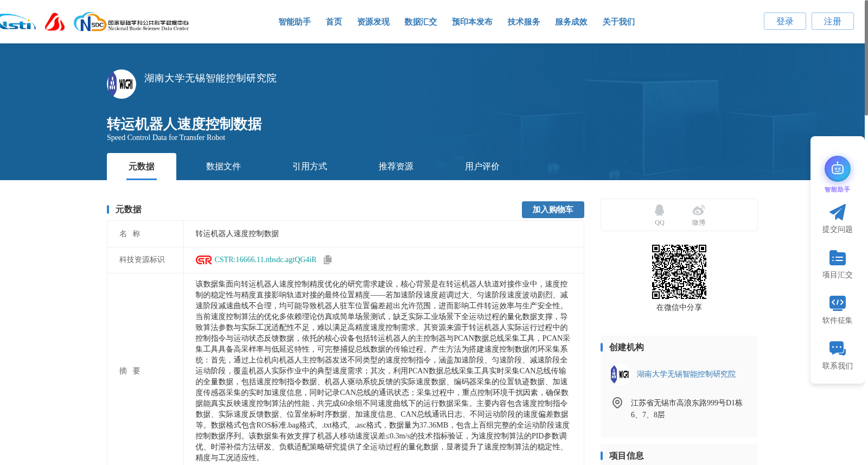Click the National Basic Science Data Center logo
Viewport: 868px width, 465px height.
click(x=131, y=22)
